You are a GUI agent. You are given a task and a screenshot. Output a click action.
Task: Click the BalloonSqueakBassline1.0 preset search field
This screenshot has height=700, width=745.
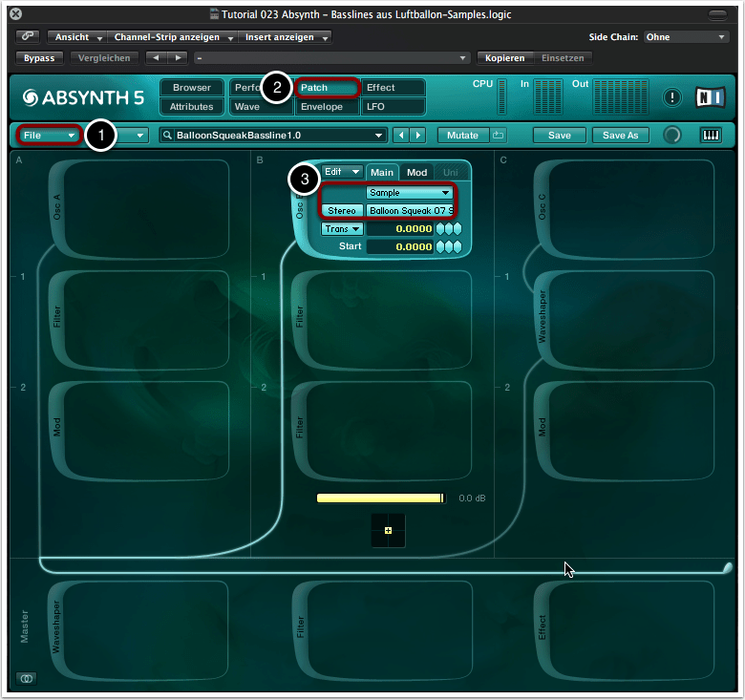[274, 136]
